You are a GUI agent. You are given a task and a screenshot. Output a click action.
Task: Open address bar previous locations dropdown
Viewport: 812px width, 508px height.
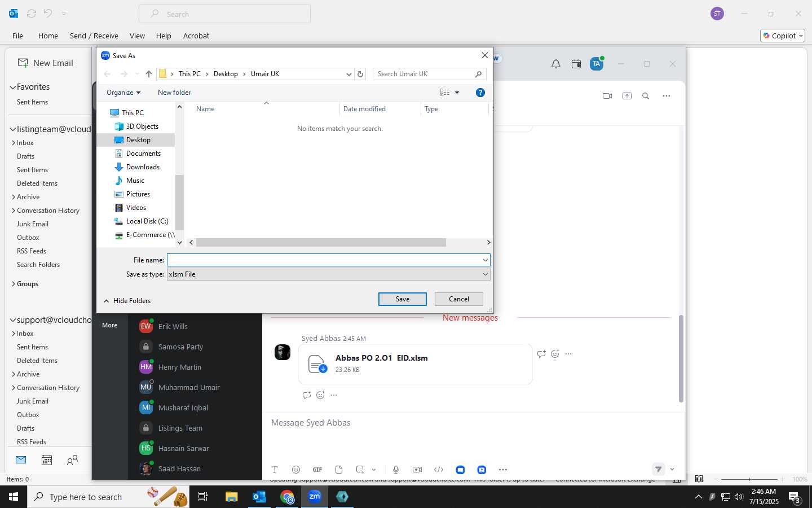349,74
